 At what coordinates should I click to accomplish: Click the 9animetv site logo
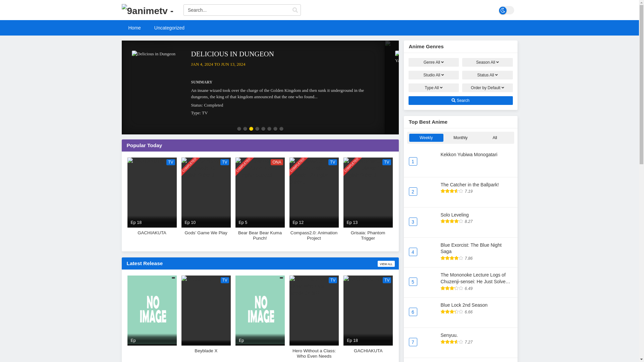click(147, 10)
